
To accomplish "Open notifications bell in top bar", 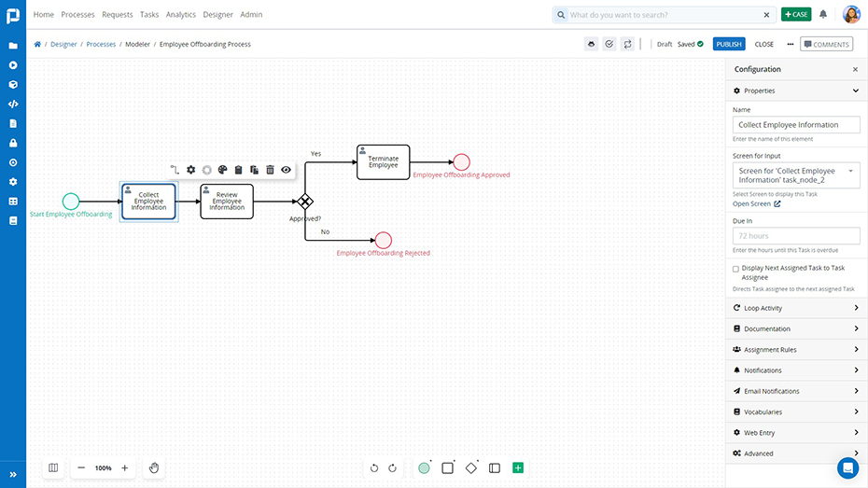I will click(x=823, y=14).
